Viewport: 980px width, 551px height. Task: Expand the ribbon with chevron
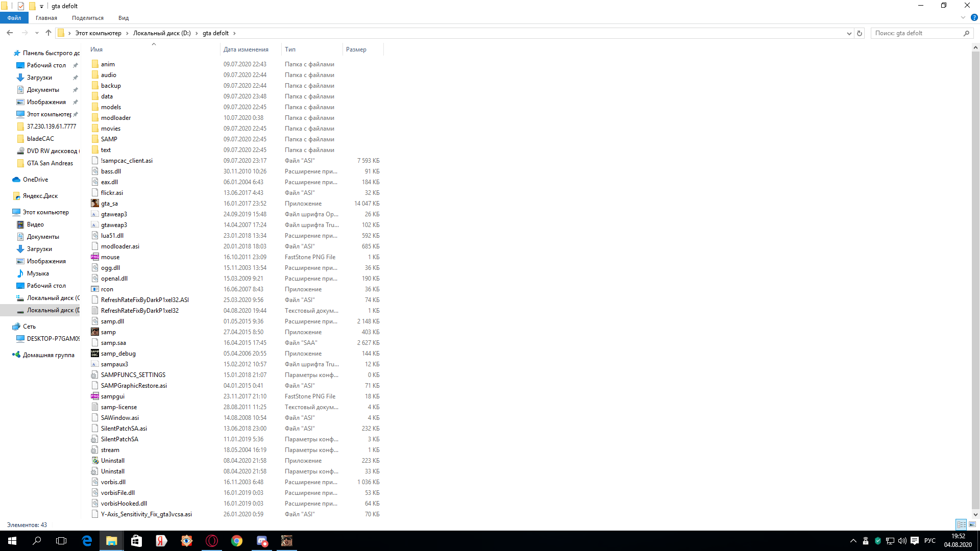pos(963,18)
